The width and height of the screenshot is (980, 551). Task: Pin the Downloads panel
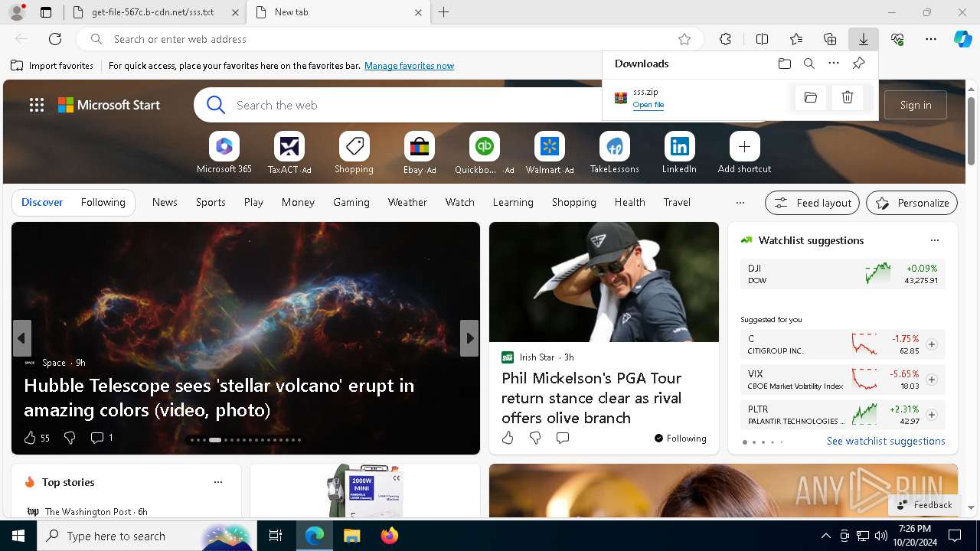coord(858,64)
